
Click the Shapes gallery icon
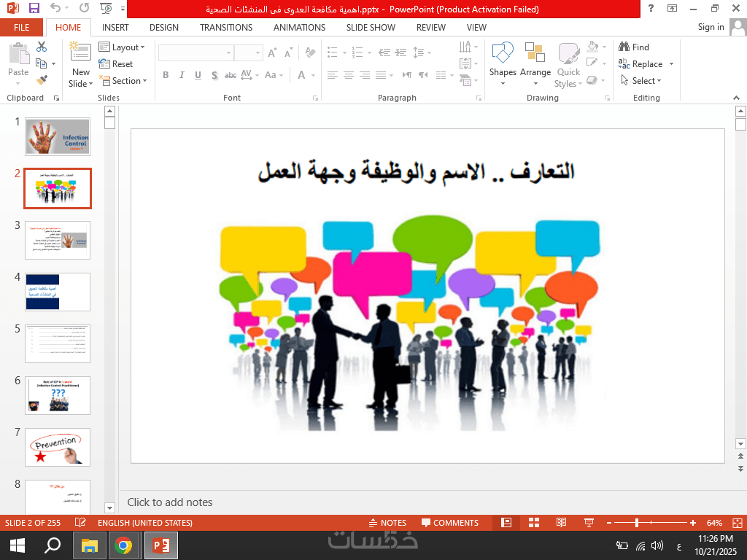(503, 52)
